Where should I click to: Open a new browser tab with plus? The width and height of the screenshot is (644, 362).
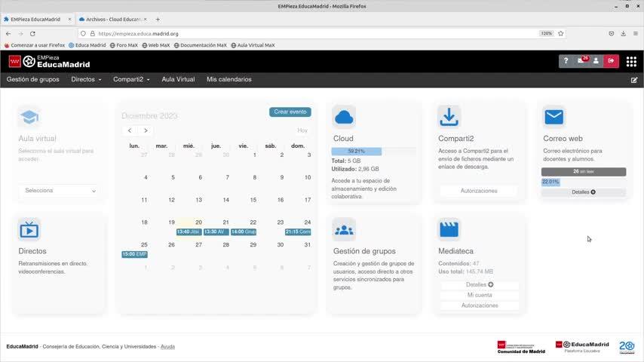(158, 20)
